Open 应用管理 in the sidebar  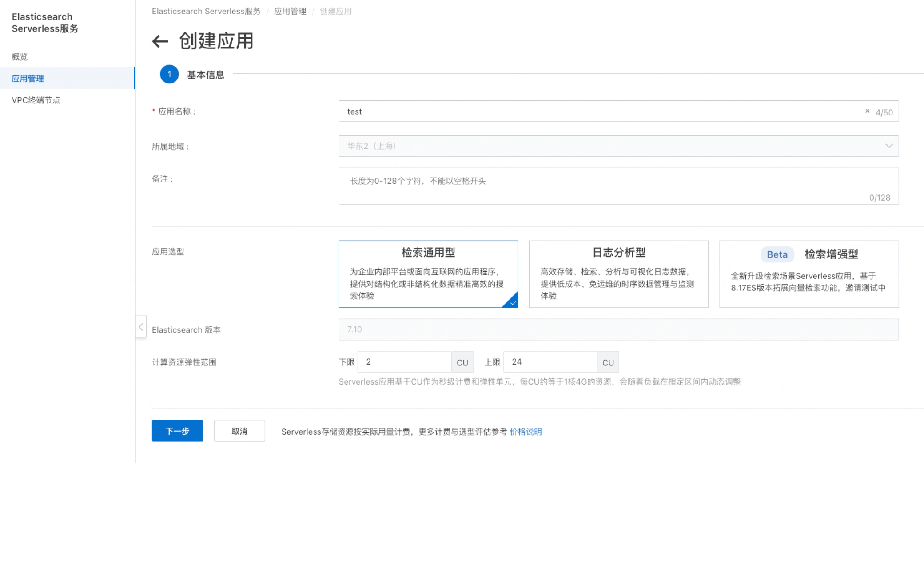tap(67, 78)
